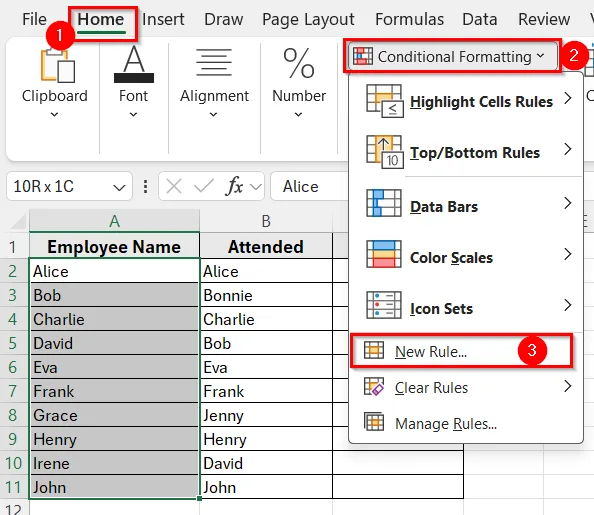Click the Manage Rules icon
This screenshot has height=515, width=594.
tap(374, 422)
